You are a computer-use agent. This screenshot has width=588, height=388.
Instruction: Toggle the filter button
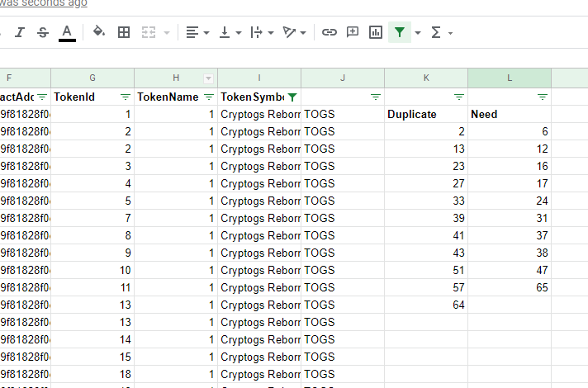400,32
